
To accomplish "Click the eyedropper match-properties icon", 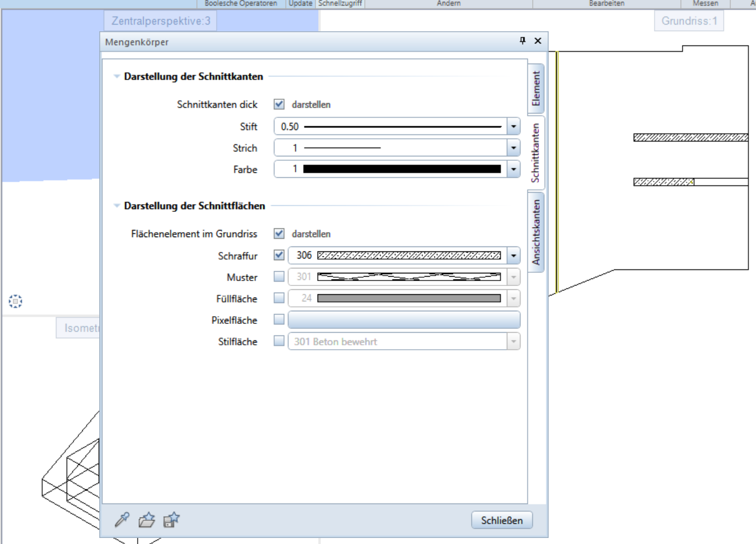I will [x=122, y=519].
